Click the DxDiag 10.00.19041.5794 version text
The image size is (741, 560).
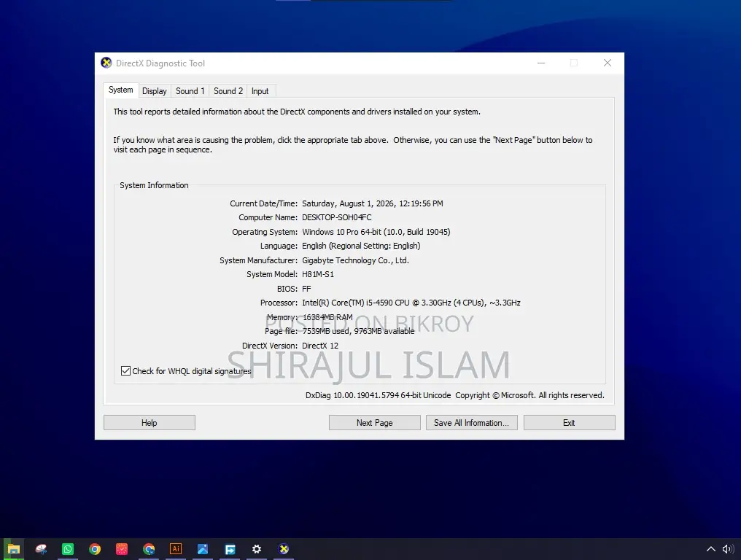[378, 395]
